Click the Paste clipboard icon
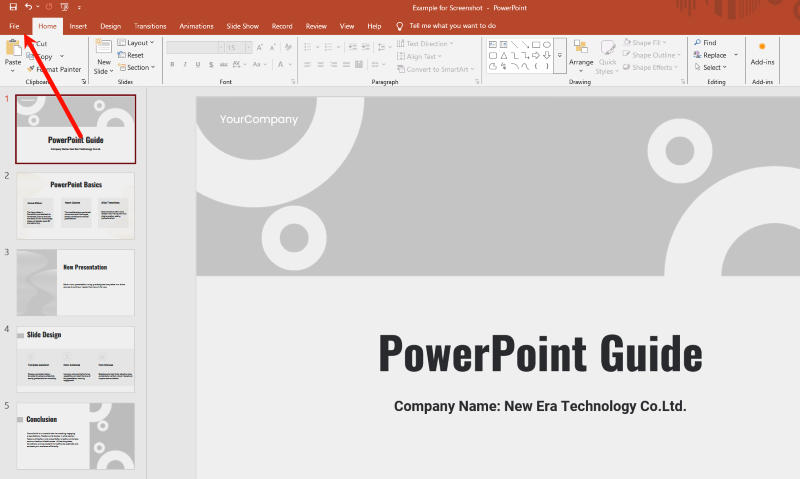Screen dimensions: 800x479 13,48
